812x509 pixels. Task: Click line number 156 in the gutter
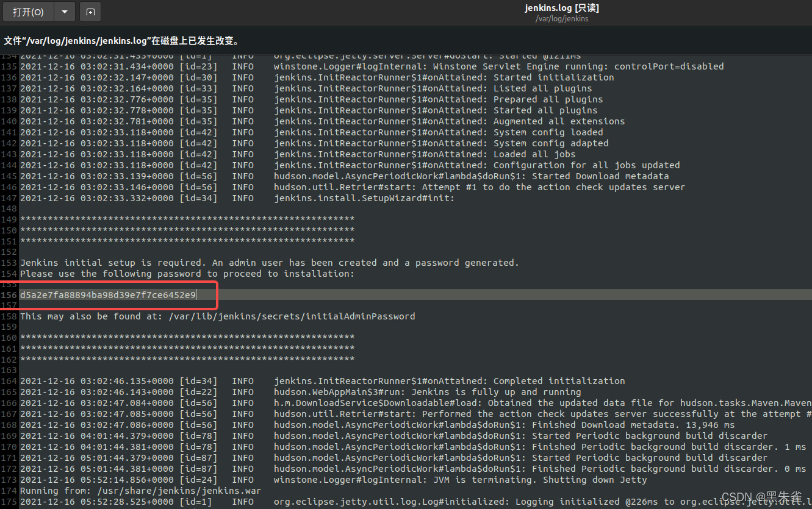9,295
